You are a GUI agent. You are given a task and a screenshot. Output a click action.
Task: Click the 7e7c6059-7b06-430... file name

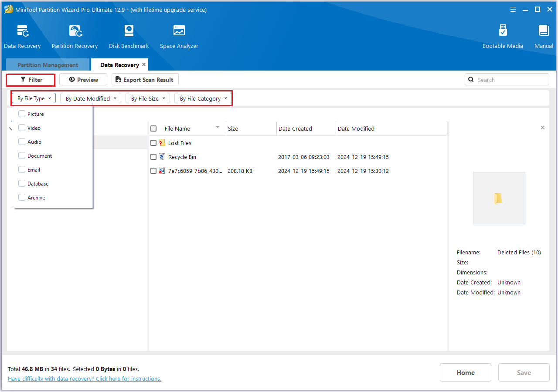195,171
